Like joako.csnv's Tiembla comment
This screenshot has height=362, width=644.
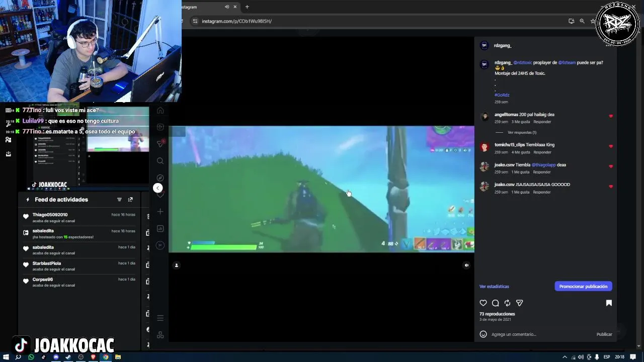tap(611, 166)
